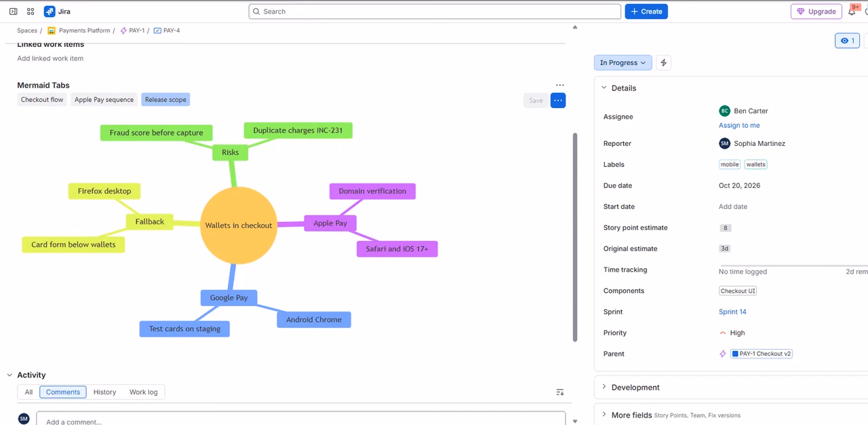The width and height of the screenshot is (868, 425).
Task: Click the Fraud score before capture node
Action: point(157,132)
